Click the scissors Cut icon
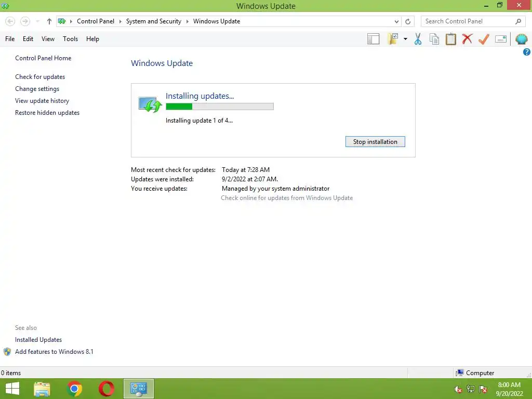 (418, 39)
